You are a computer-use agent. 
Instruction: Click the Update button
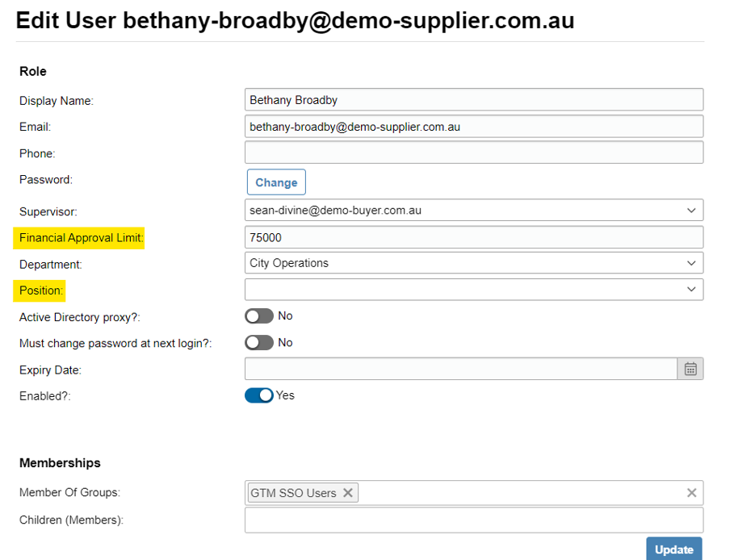674,549
